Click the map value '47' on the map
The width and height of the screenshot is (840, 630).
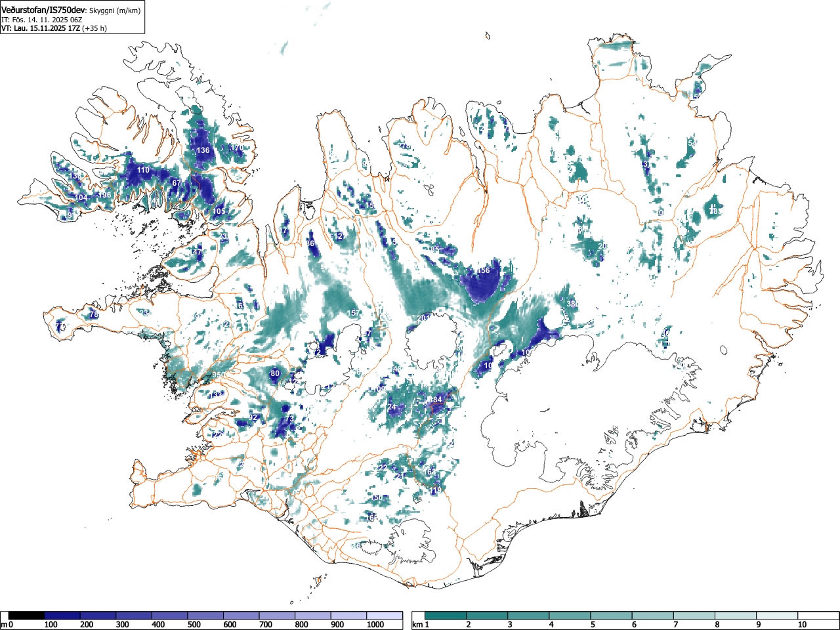tap(198, 251)
